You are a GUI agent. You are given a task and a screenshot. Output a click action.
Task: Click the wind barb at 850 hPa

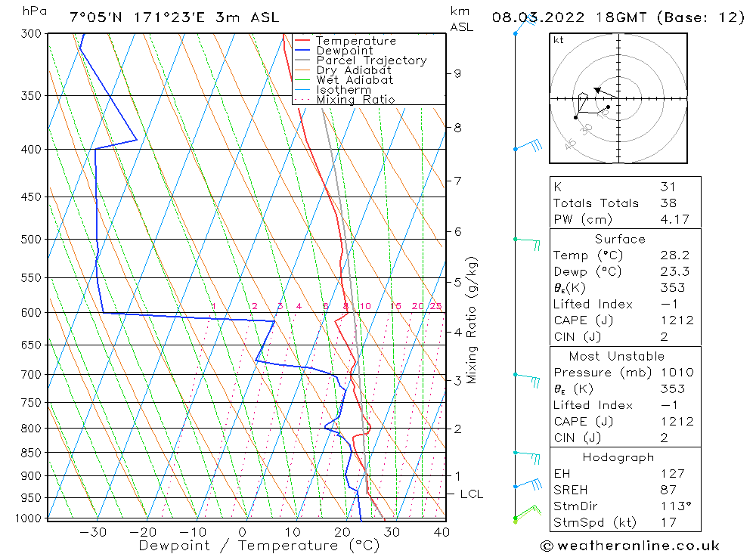click(x=527, y=457)
